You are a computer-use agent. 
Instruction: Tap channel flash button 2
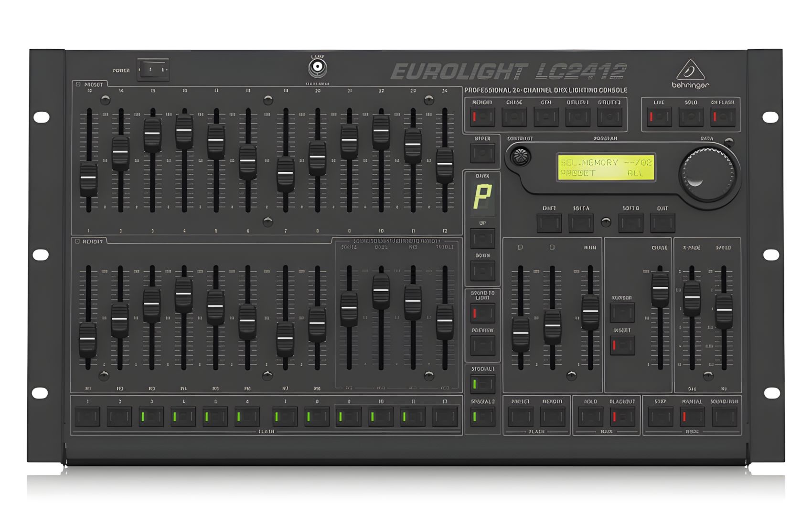point(119,417)
